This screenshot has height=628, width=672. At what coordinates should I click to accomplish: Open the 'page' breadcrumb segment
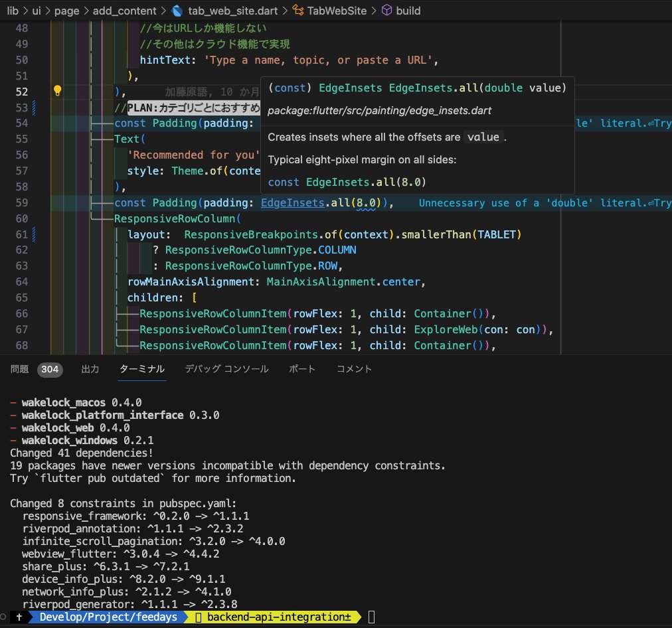pyautogui.click(x=66, y=11)
